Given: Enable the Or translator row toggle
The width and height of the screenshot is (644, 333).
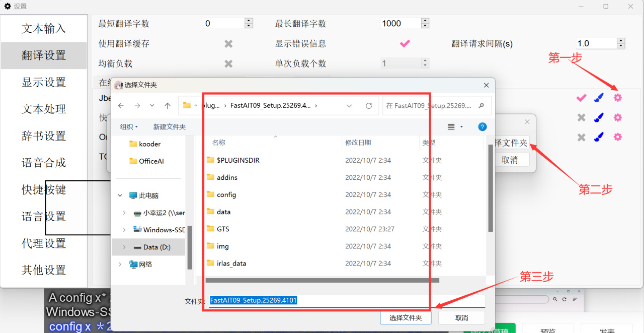Looking at the screenshot, I should [582, 137].
